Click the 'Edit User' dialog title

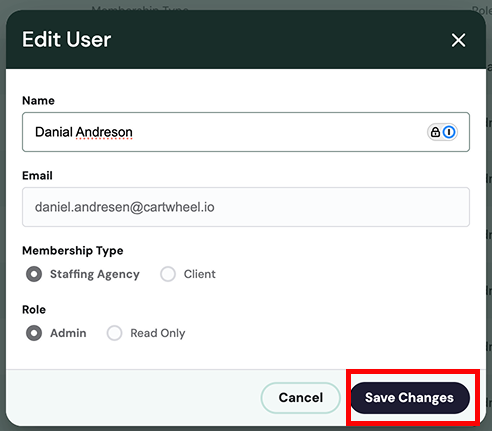click(x=66, y=40)
